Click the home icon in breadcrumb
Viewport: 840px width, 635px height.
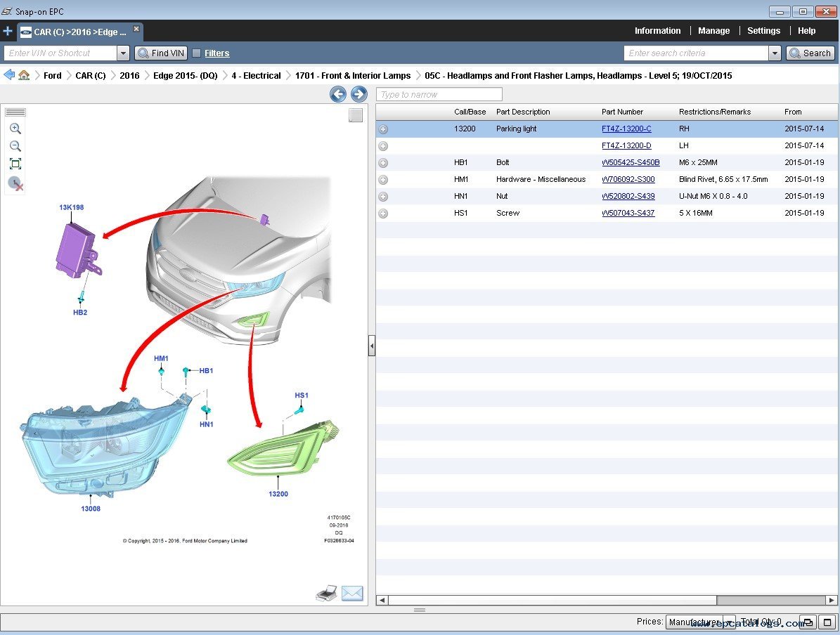[x=24, y=75]
